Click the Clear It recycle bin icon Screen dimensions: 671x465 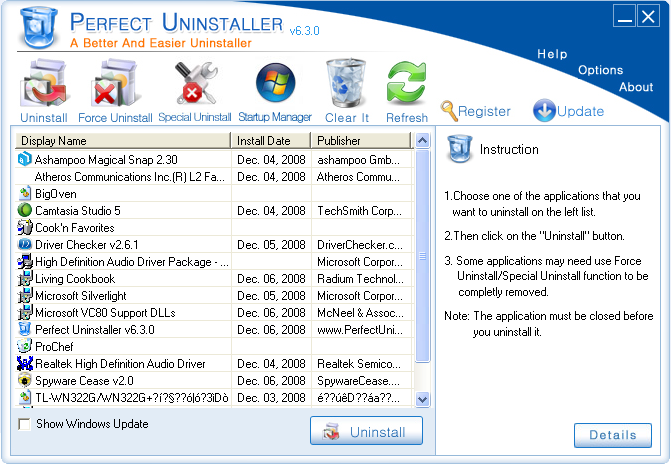click(346, 83)
